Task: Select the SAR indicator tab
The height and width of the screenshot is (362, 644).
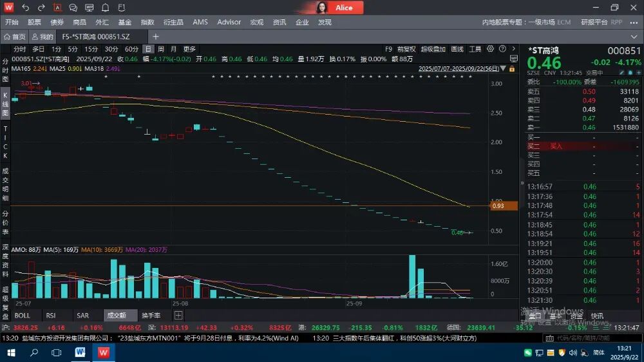Action: [82, 316]
